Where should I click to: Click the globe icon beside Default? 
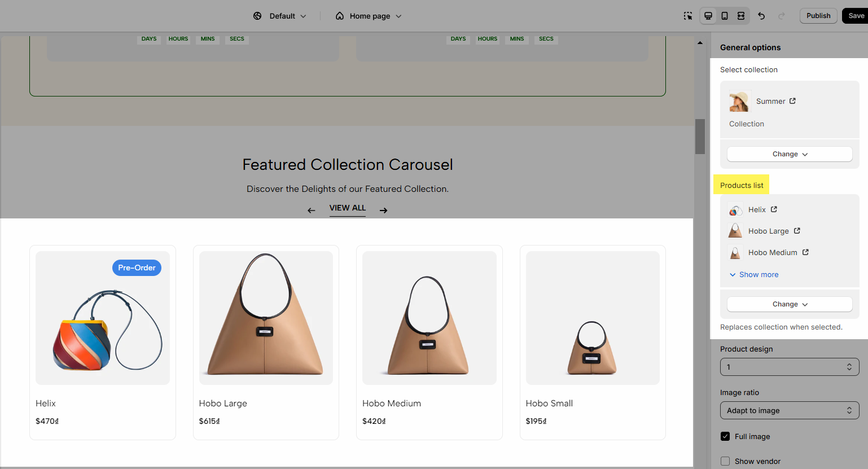[x=257, y=16]
